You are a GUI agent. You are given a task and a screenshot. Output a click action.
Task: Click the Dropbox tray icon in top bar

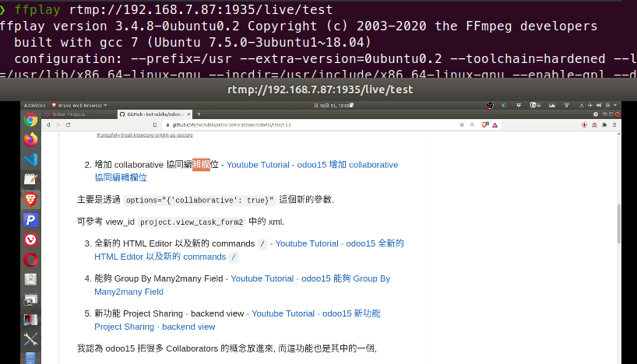coord(519,105)
